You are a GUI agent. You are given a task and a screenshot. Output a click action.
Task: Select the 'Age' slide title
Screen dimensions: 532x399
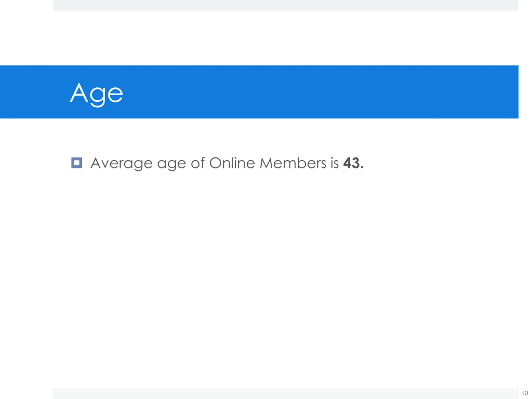pos(96,93)
